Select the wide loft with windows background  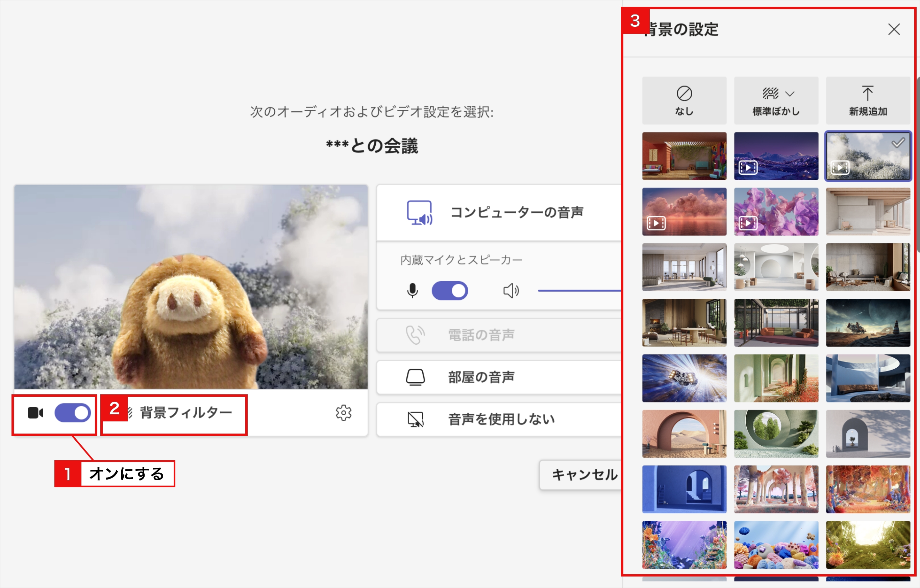(684, 267)
